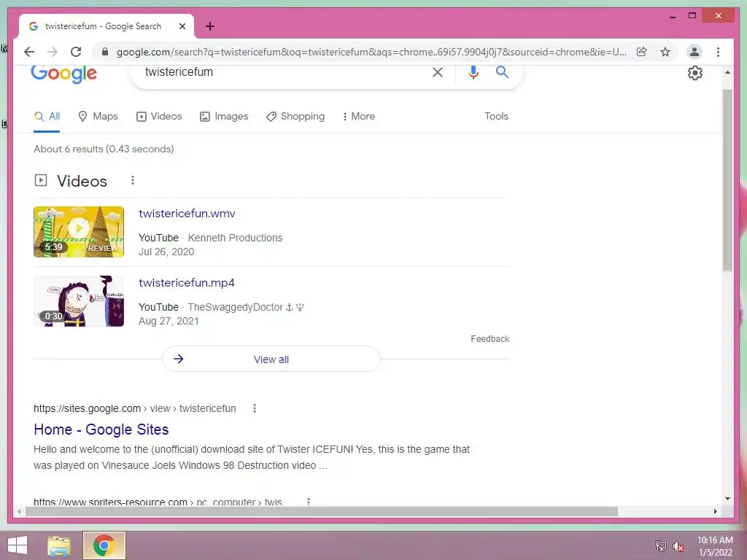
Task: Select the All search tab
Action: coord(47,116)
